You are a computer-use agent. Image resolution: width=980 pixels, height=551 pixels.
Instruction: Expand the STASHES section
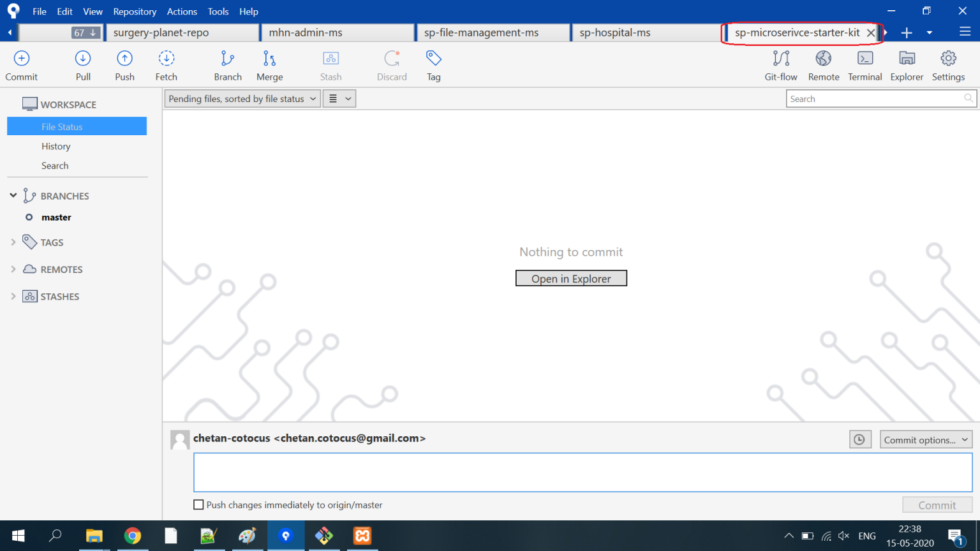tap(13, 296)
